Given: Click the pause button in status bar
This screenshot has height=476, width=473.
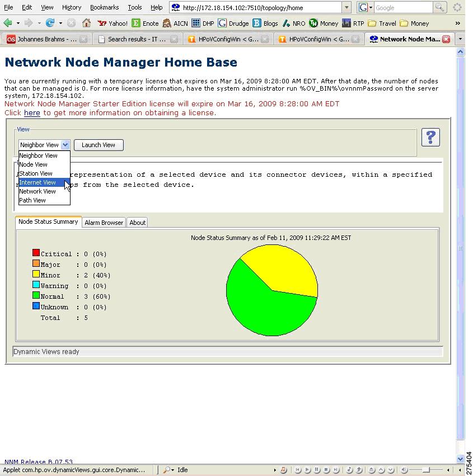Looking at the screenshot, I should click(x=317, y=470).
